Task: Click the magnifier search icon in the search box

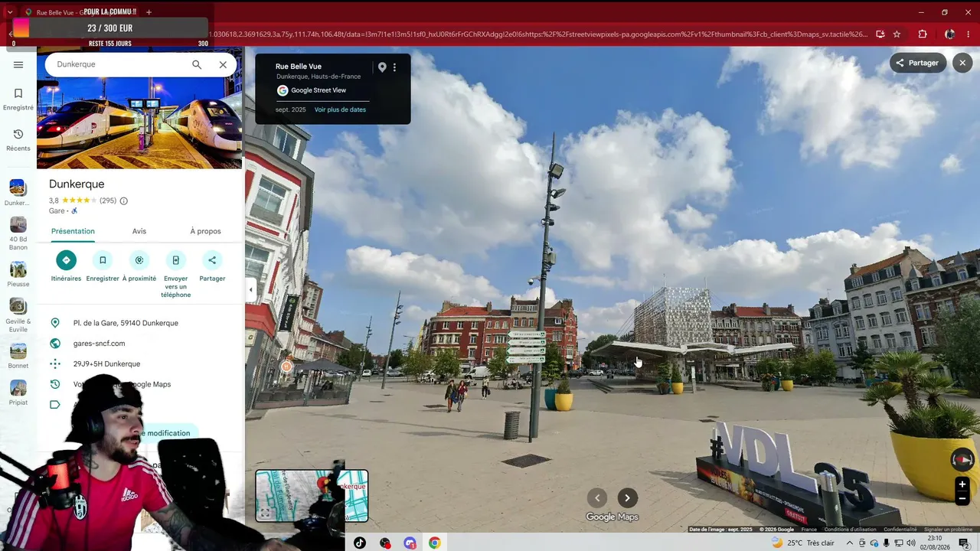Action: 197,65
